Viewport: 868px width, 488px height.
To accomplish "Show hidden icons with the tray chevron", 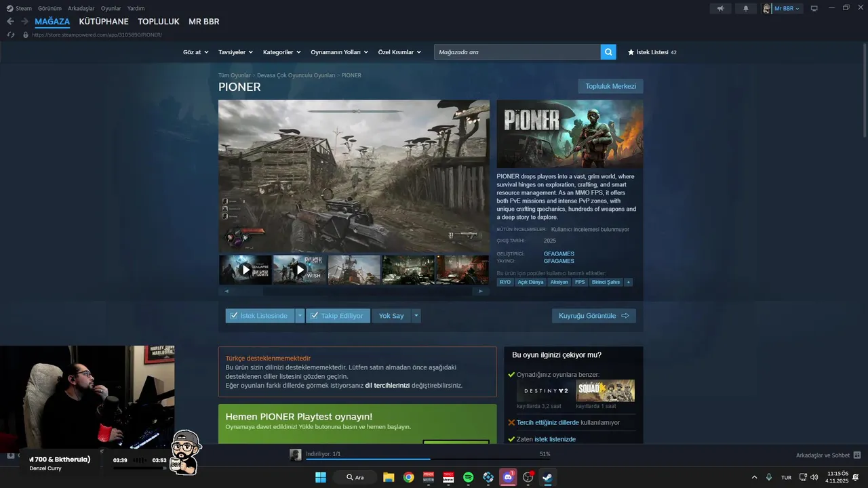I will [754, 477].
